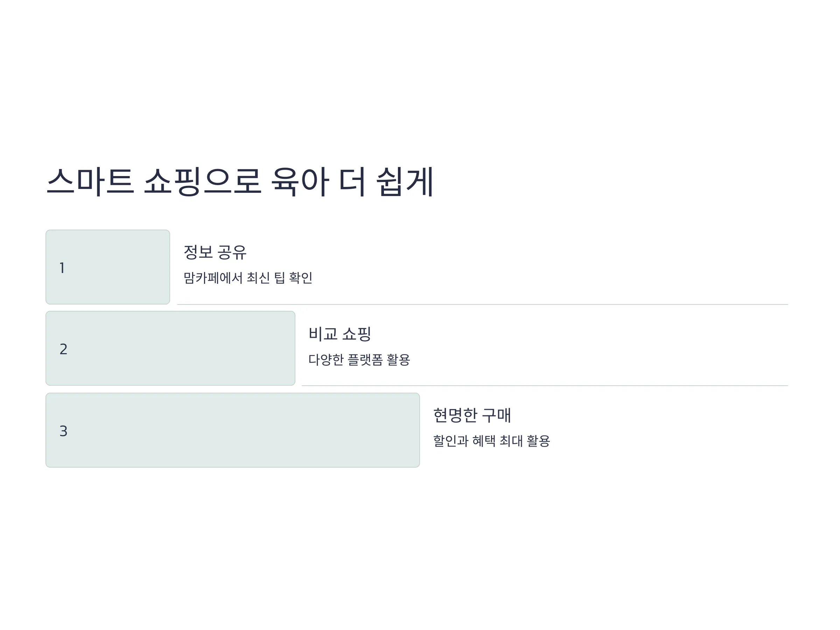Image resolution: width=840 pixels, height=630 pixels.
Task: Click the word 쇼핑으로 in the title
Action: pos(202,182)
